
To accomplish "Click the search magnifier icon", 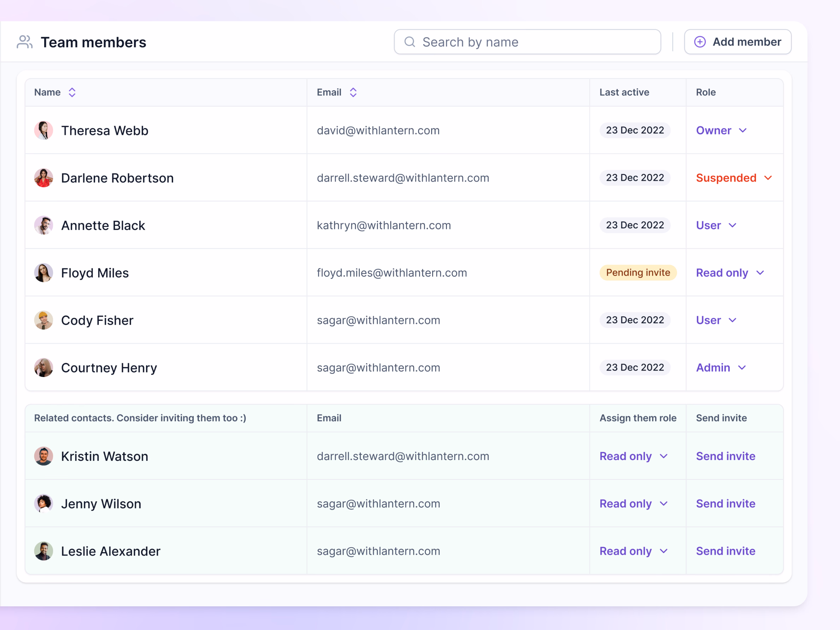I will (409, 42).
